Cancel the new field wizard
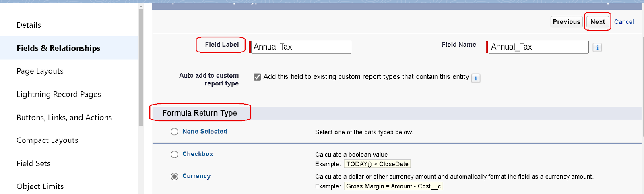This screenshot has width=644, height=194. coord(624,22)
